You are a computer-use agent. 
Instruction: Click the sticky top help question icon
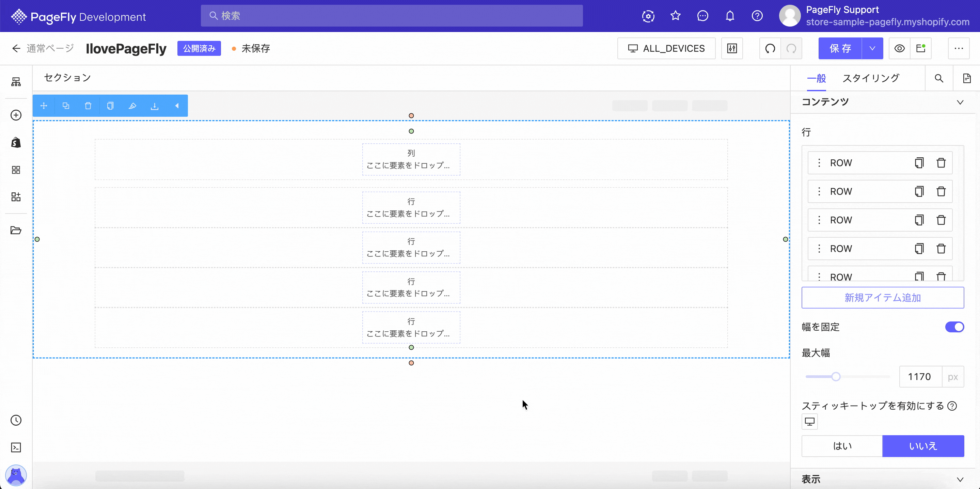952,406
